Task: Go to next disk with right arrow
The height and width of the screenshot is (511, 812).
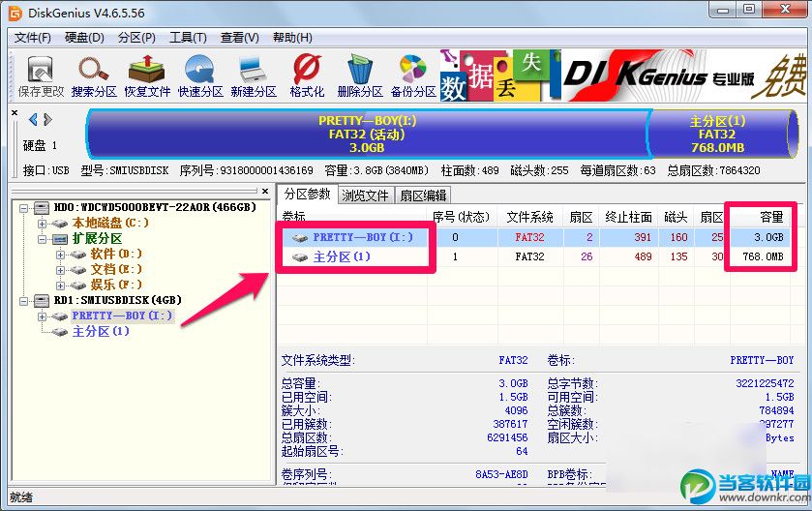Action: (x=47, y=120)
